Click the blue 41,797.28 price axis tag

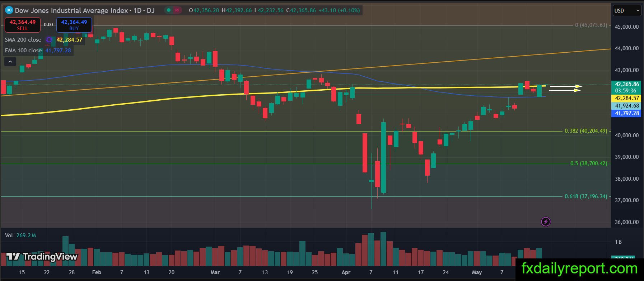[x=627, y=113]
